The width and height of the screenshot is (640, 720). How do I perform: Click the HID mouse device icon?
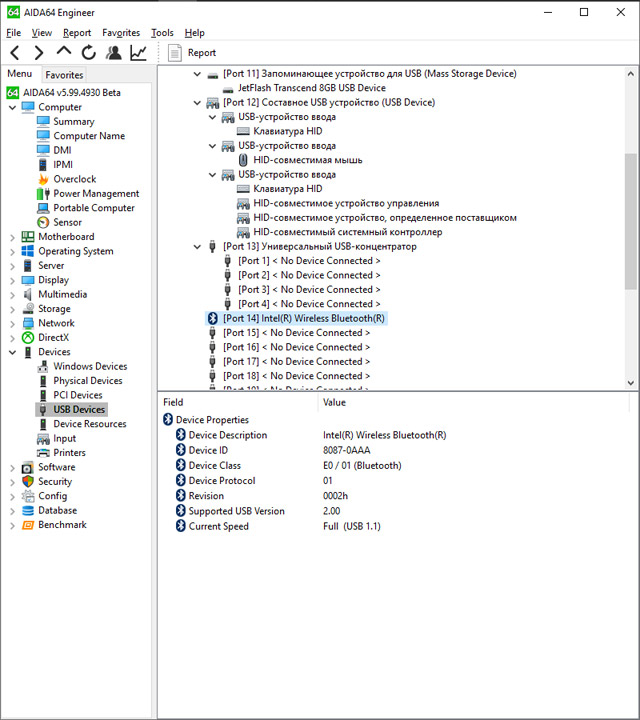pos(243,160)
